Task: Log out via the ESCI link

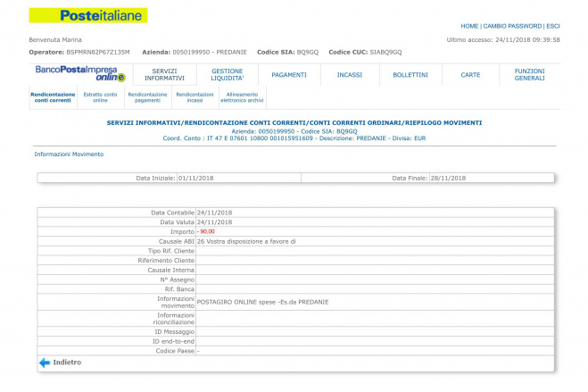Action: tap(553, 26)
